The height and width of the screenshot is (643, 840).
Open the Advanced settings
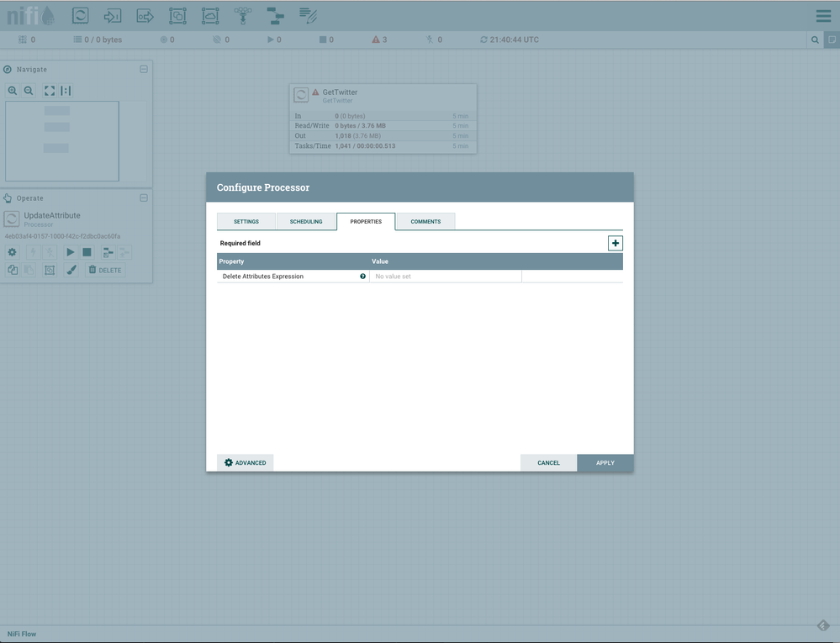click(246, 462)
